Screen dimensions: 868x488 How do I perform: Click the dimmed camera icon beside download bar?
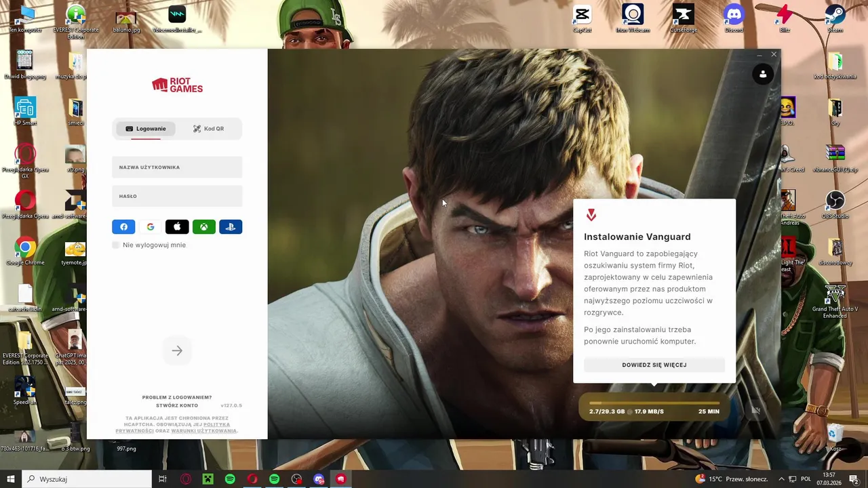[755, 410]
